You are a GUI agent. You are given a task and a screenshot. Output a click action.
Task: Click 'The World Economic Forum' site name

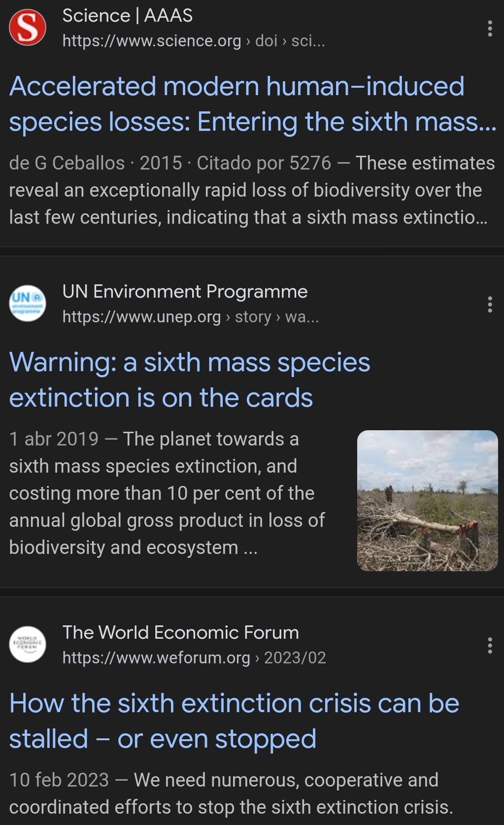pyautogui.click(x=180, y=633)
